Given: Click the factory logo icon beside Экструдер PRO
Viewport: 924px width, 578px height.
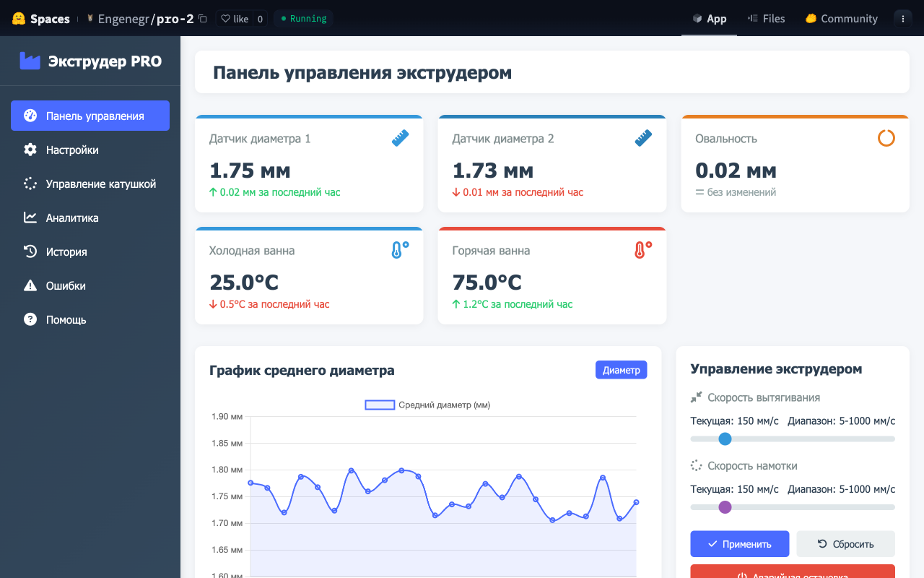Looking at the screenshot, I should (30, 61).
